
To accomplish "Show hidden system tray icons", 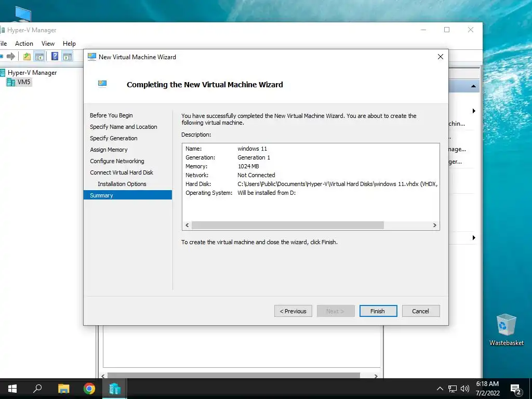I will point(440,389).
